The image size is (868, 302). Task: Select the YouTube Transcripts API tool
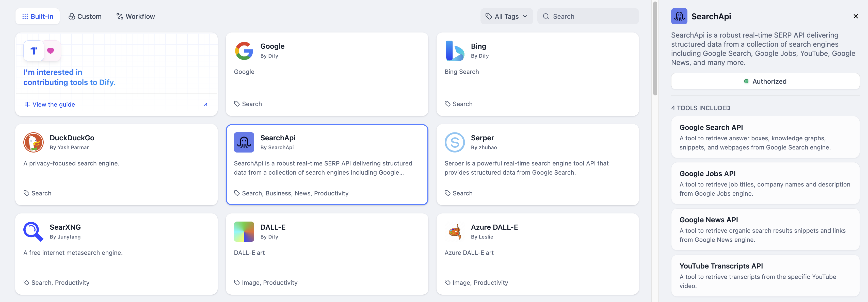pos(765,275)
